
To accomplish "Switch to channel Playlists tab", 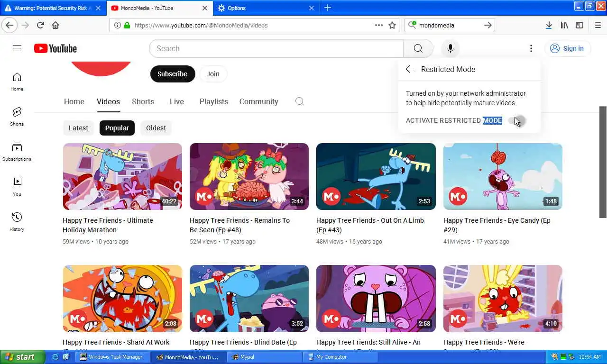I will click(214, 101).
